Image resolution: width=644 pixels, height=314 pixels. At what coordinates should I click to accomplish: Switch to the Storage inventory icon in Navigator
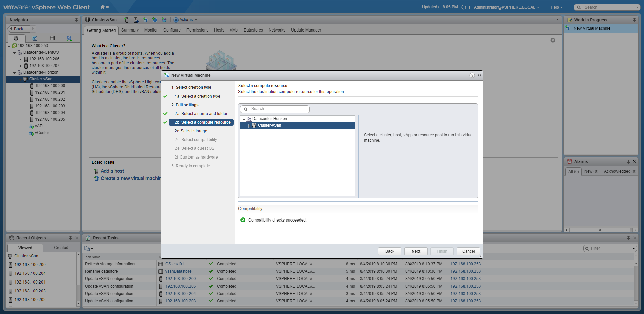52,38
